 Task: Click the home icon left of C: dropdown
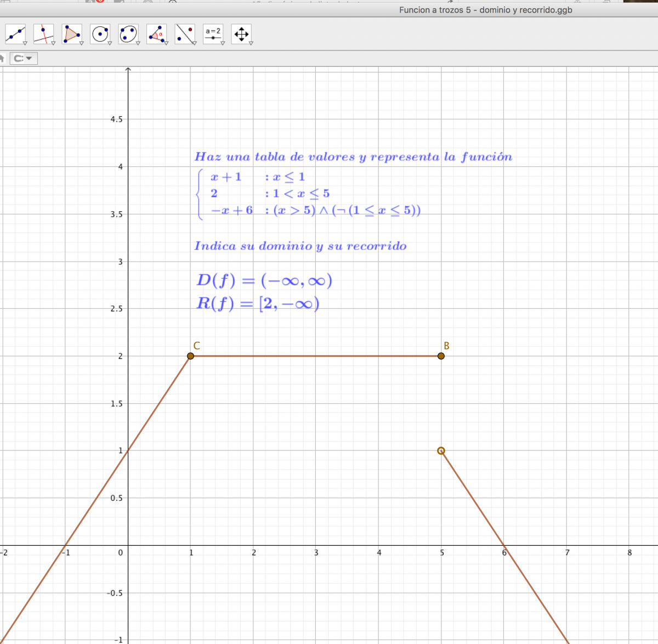[2, 58]
